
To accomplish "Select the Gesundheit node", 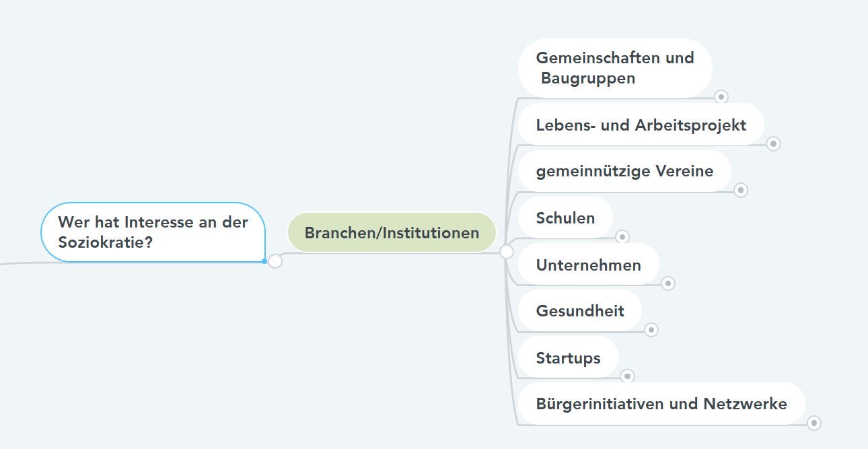I will [x=580, y=310].
